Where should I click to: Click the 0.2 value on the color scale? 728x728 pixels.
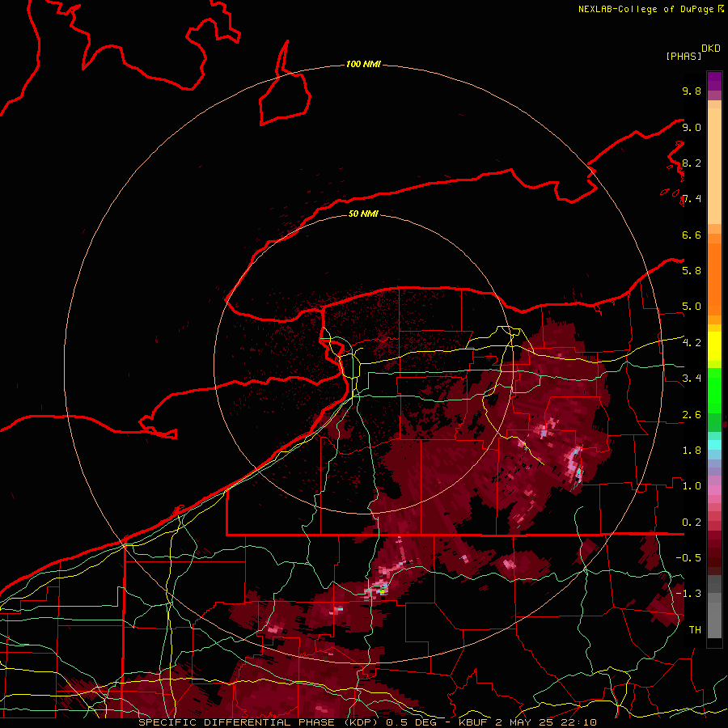(x=692, y=523)
